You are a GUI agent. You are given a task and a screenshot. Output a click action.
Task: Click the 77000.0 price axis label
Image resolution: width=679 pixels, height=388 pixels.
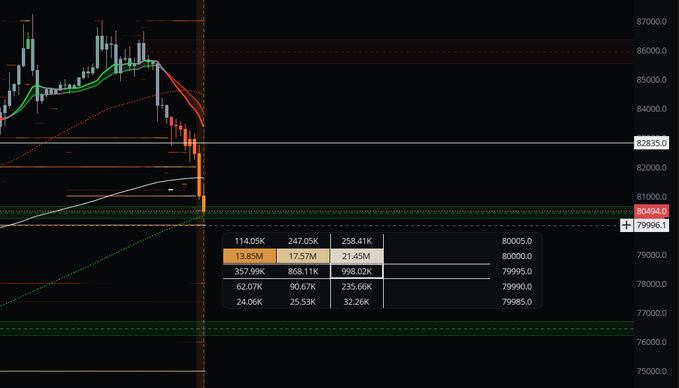pyautogui.click(x=651, y=313)
